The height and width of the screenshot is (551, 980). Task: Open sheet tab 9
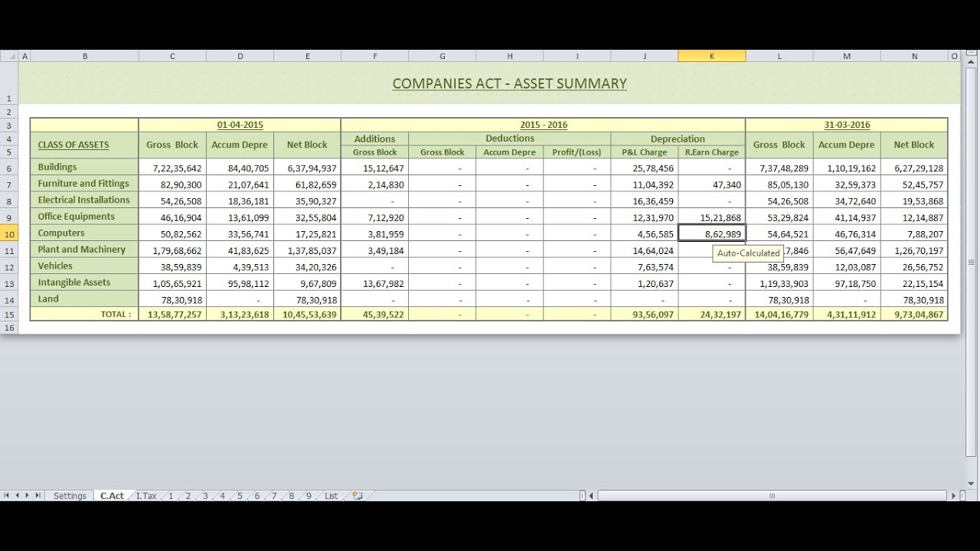click(x=309, y=496)
